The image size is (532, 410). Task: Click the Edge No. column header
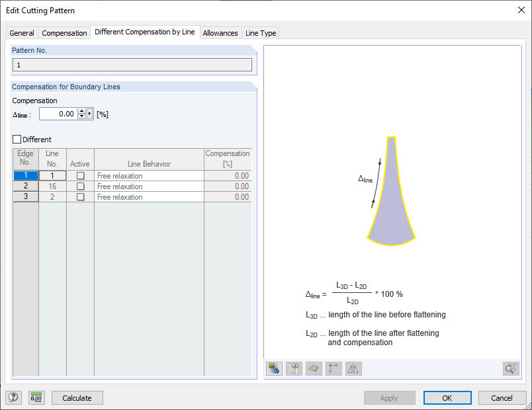[x=26, y=159]
